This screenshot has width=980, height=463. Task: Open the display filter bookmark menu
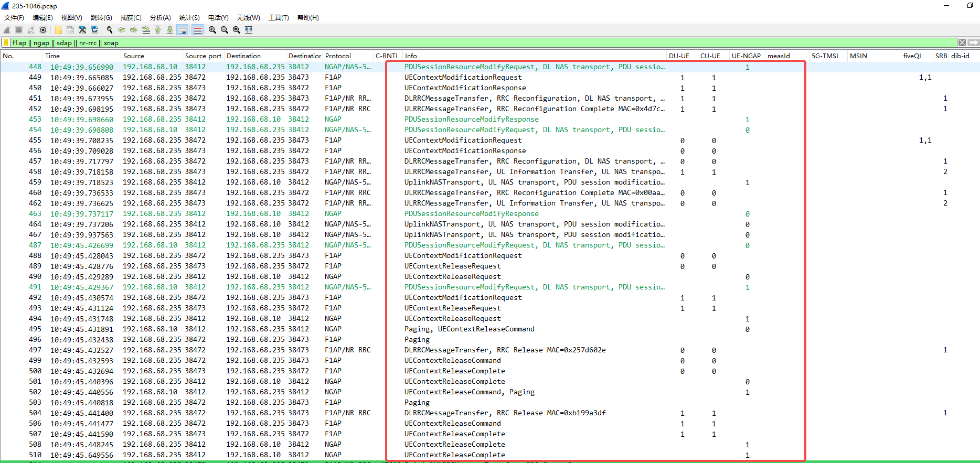point(6,43)
